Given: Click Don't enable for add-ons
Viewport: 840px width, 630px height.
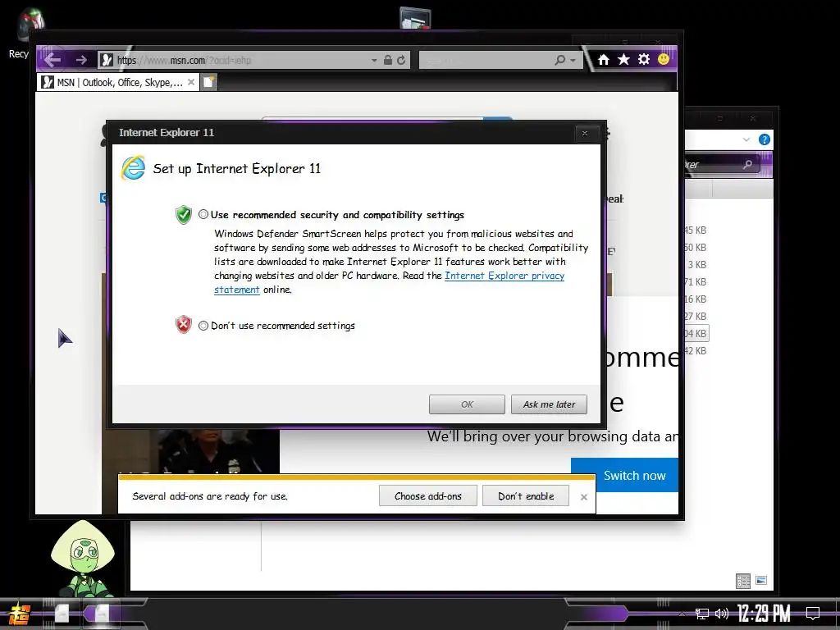Looking at the screenshot, I should [x=526, y=496].
